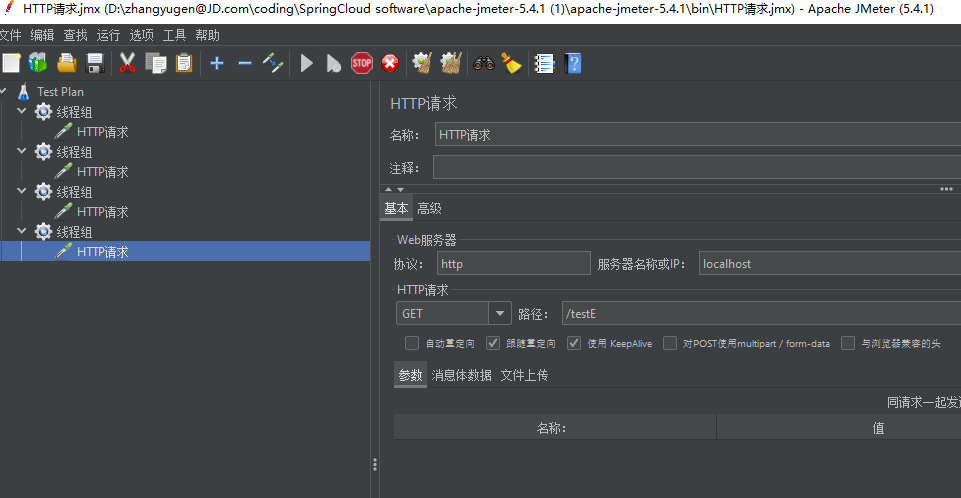Click the 协议 field containing http
The image size is (961, 498).
pos(514,263)
